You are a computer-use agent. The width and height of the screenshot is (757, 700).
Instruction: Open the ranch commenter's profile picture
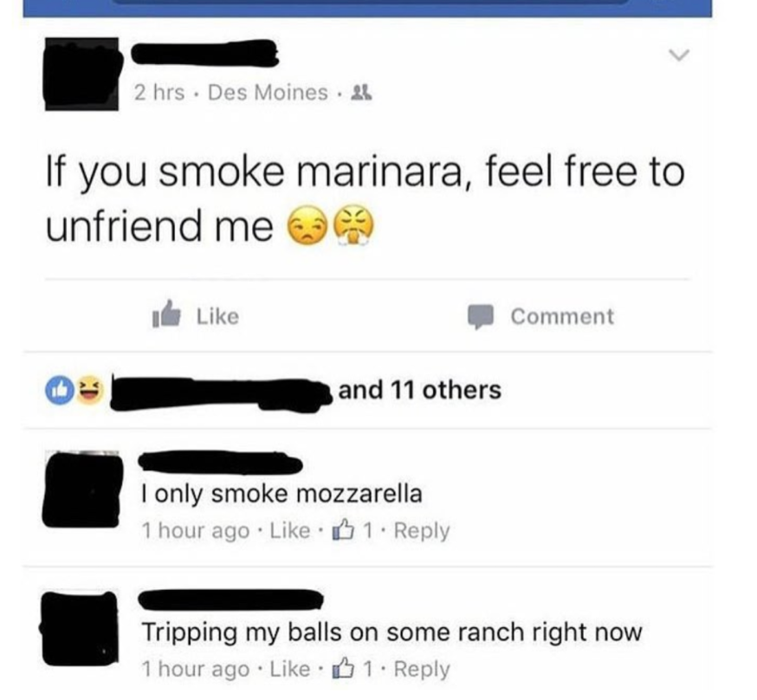[x=80, y=629]
